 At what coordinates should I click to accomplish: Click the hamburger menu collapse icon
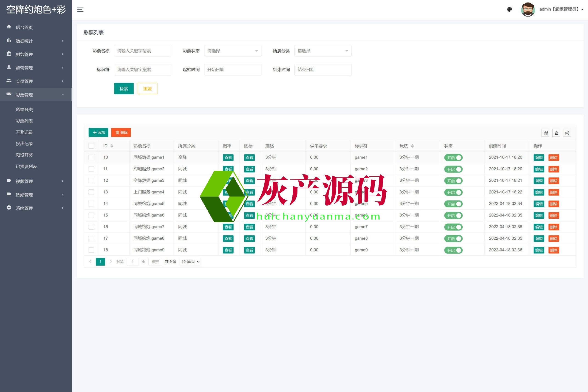click(80, 10)
